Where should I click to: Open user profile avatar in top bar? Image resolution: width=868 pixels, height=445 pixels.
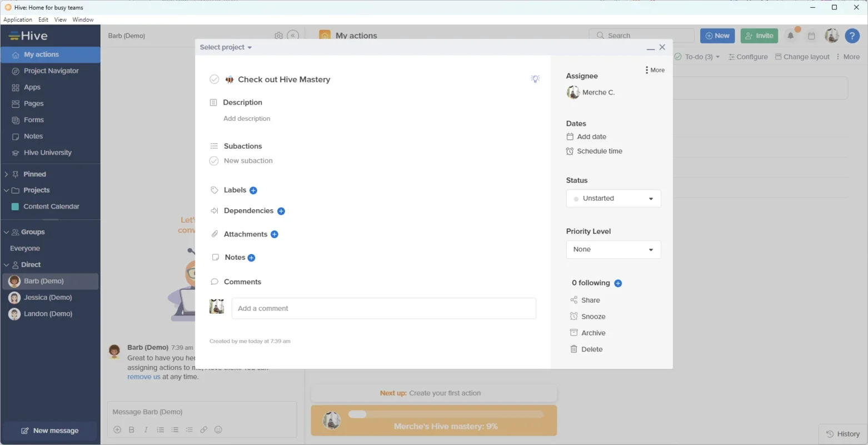832,36
